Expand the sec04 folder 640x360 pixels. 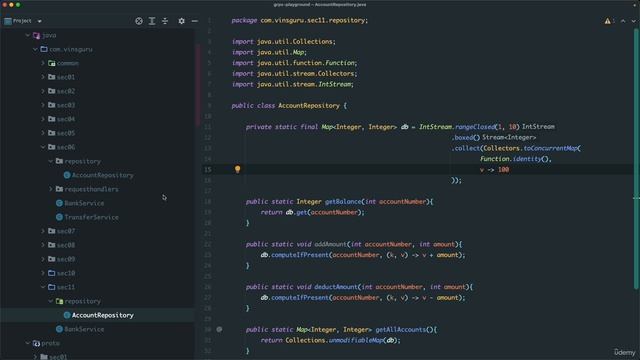43,119
